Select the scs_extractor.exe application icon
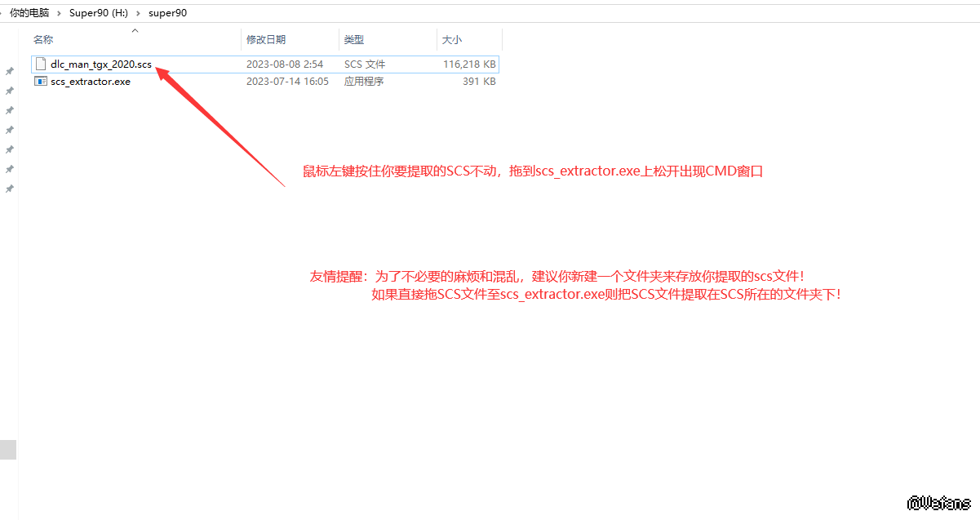 (x=40, y=82)
